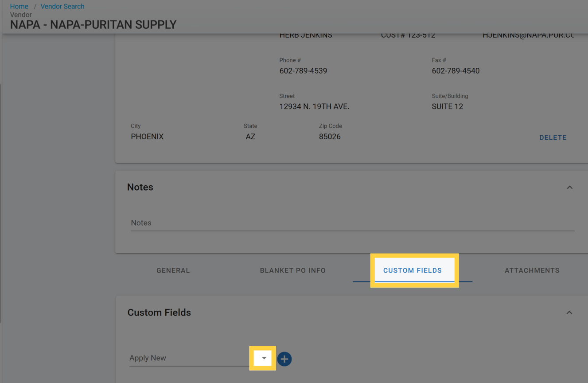Collapse the Custom Fields section chevron

[x=569, y=313]
